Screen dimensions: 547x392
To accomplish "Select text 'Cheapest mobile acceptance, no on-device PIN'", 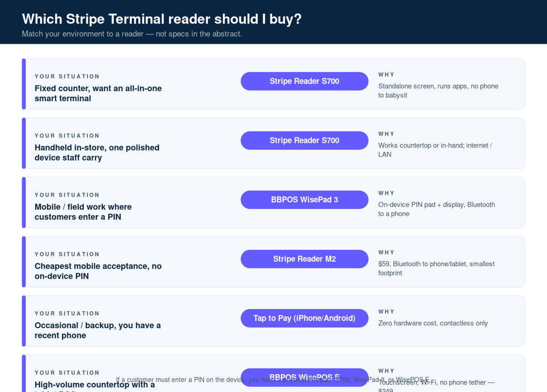I will [x=98, y=271].
